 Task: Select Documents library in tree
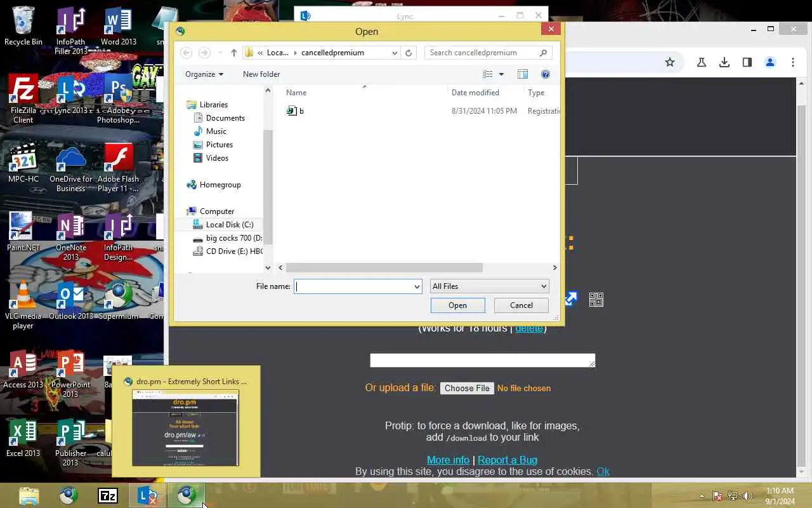219,118
